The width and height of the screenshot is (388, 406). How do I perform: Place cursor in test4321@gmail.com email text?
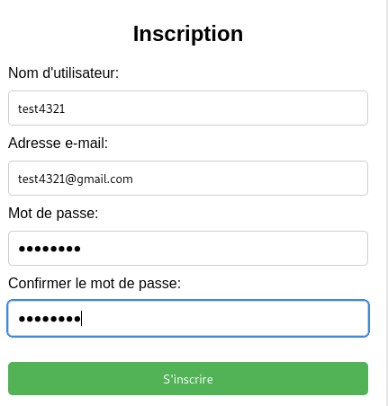(x=75, y=179)
